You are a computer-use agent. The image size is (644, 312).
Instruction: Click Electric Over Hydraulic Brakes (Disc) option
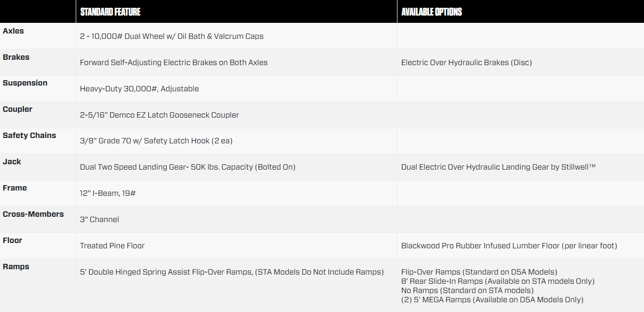pos(466,62)
